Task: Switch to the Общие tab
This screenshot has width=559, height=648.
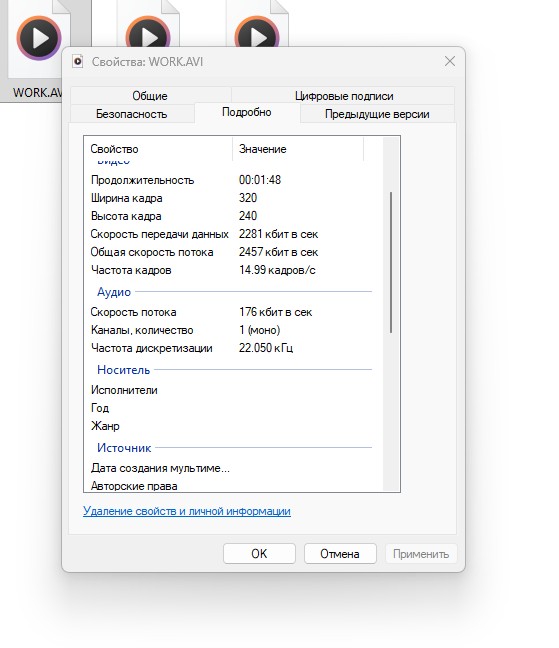Action: [150, 96]
